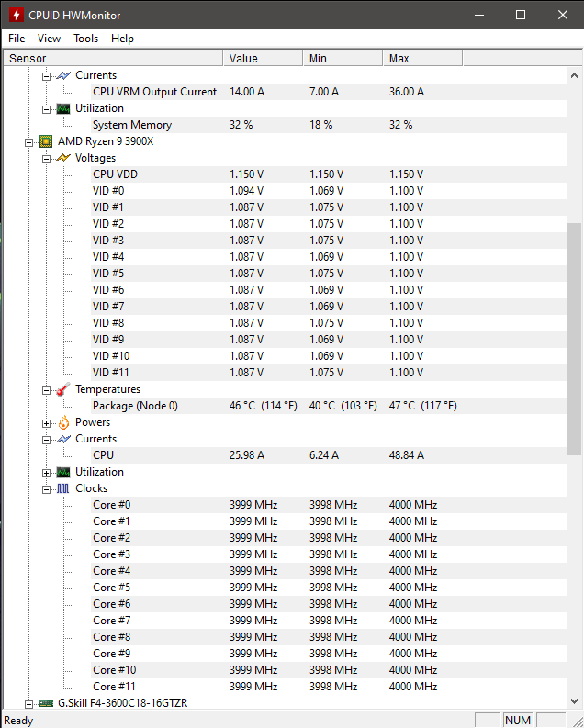Maximize the HWMonitor window
Viewport: 584px width, 728px height.
tap(521, 15)
